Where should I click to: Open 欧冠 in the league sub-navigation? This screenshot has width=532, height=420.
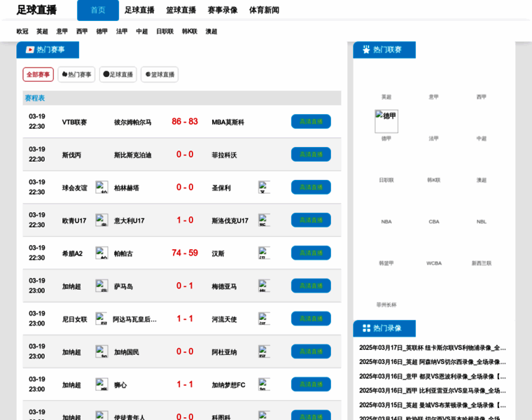22,31
